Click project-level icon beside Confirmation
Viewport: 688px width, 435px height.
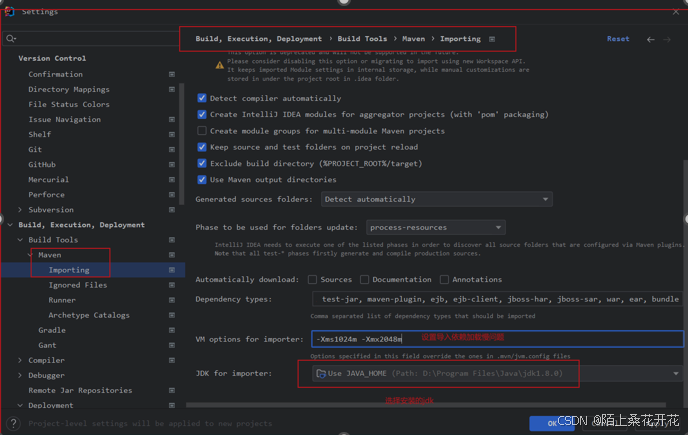[x=172, y=74]
